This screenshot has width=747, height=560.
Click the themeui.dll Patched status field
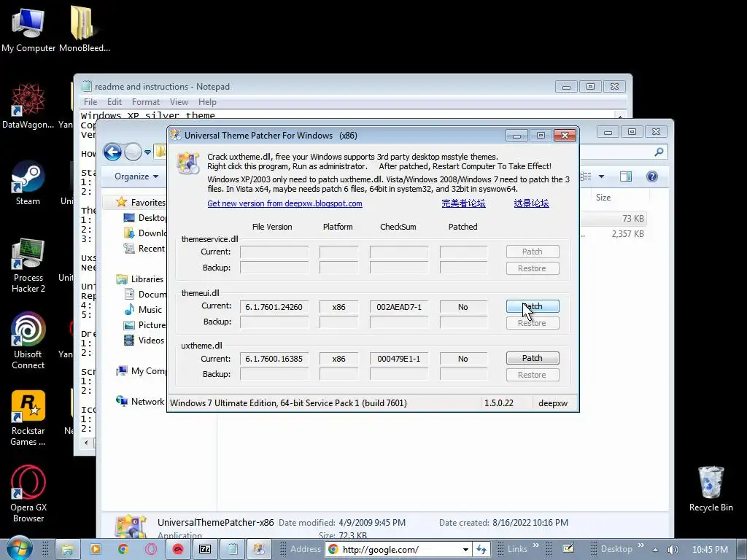pyautogui.click(x=463, y=307)
